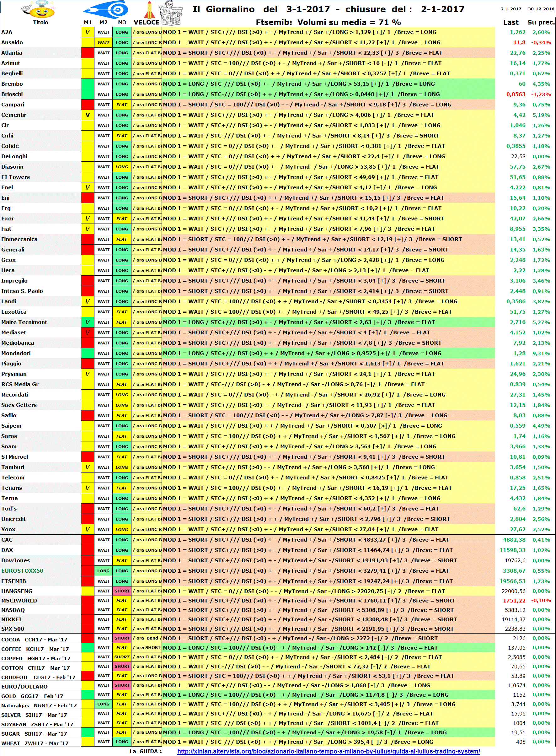Click the rocket VELOCE icon

pyautogui.click(x=149, y=10)
